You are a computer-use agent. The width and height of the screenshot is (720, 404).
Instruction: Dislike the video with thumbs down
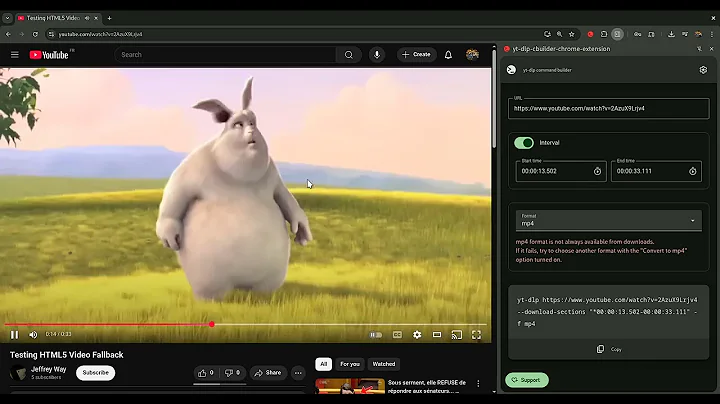pos(232,373)
